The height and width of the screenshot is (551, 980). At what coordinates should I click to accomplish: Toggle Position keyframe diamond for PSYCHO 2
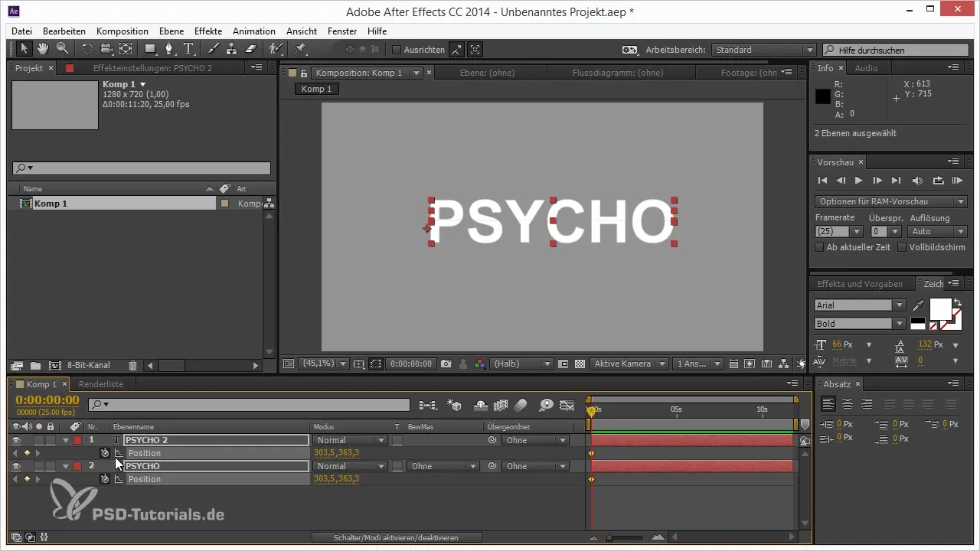click(27, 453)
